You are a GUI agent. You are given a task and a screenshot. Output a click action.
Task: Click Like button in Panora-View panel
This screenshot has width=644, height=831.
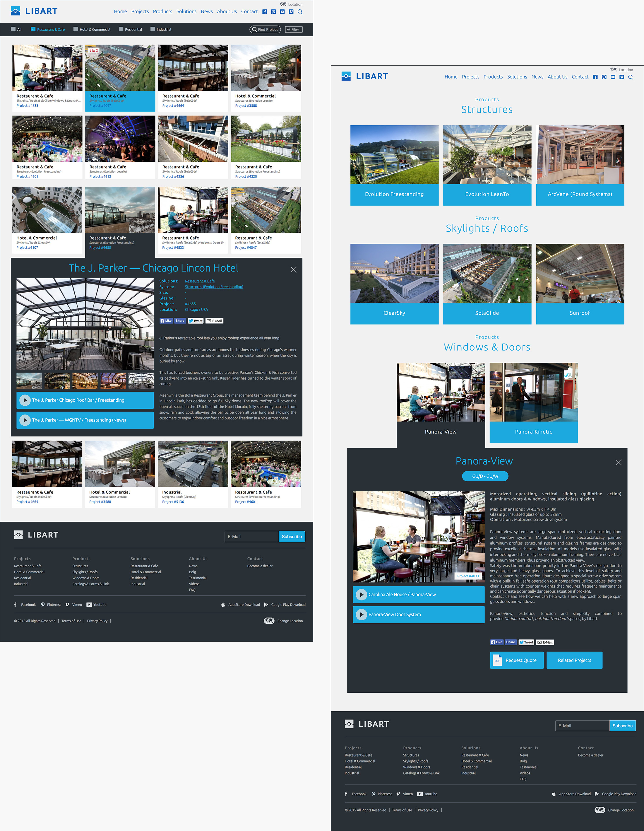click(496, 642)
